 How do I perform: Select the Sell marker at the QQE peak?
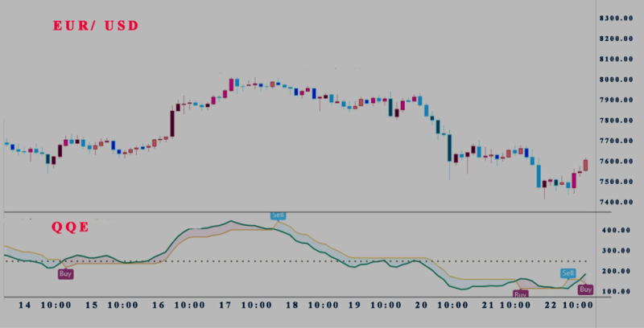click(x=278, y=215)
